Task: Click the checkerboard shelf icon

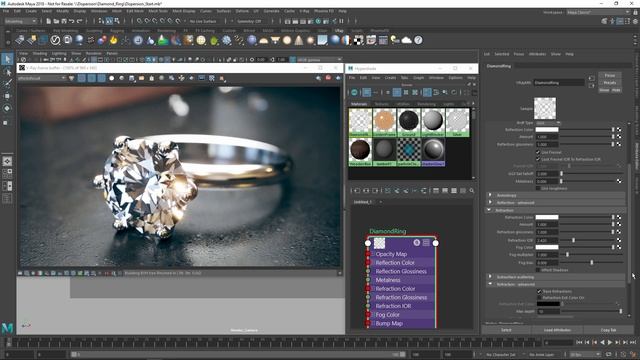Action: coord(358,40)
